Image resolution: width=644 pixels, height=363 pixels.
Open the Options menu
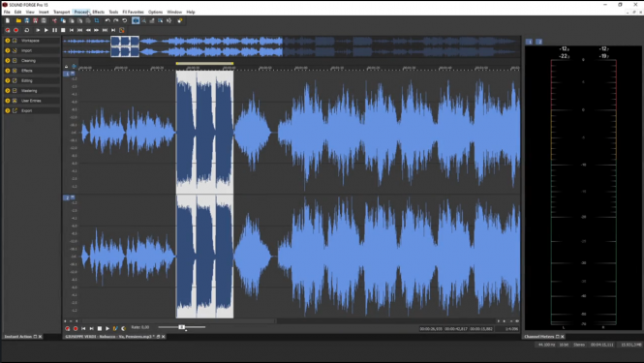[155, 12]
